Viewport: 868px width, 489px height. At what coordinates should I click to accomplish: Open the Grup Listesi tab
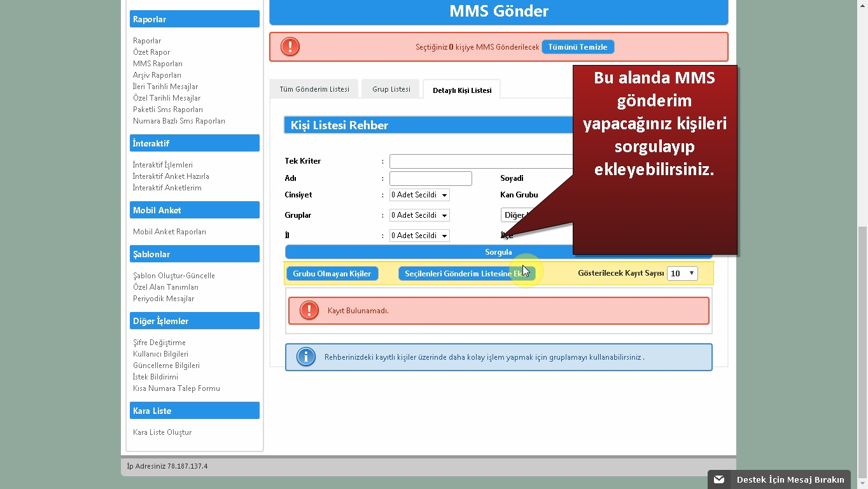391,89
